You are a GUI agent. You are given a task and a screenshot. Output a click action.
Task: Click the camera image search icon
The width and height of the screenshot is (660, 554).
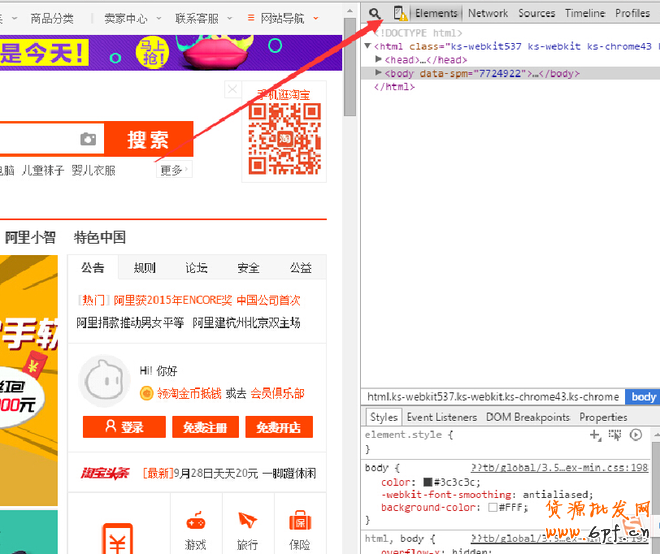coord(88,139)
